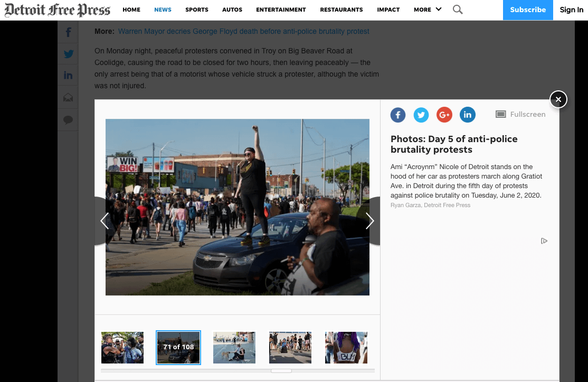Image resolution: width=588 pixels, height=382 pixels.
Task: Close the photo gallery overlay
Action: 558,99
